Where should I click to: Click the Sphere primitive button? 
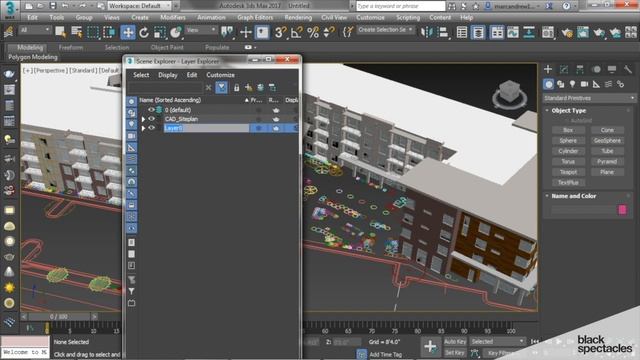[568, 141]
